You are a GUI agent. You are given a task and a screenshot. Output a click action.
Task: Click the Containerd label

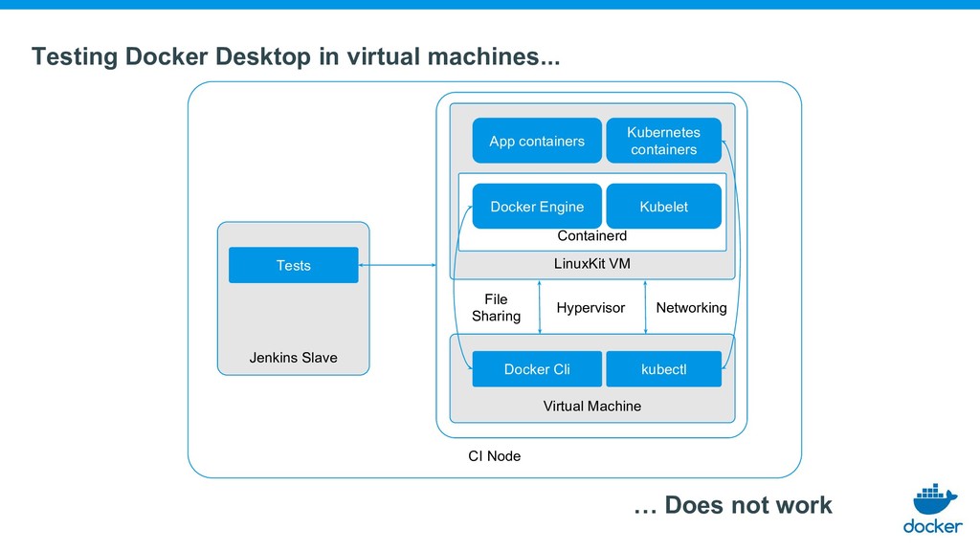tap(591, 236)
